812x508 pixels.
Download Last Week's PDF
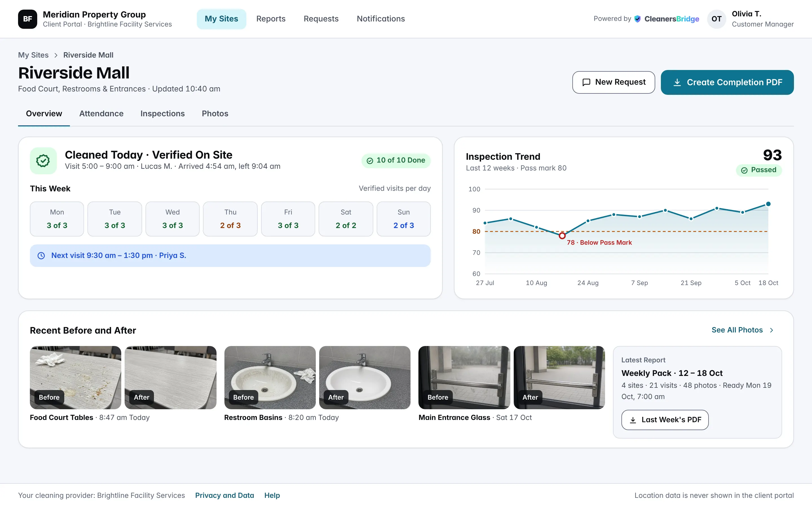pos(665,420)
